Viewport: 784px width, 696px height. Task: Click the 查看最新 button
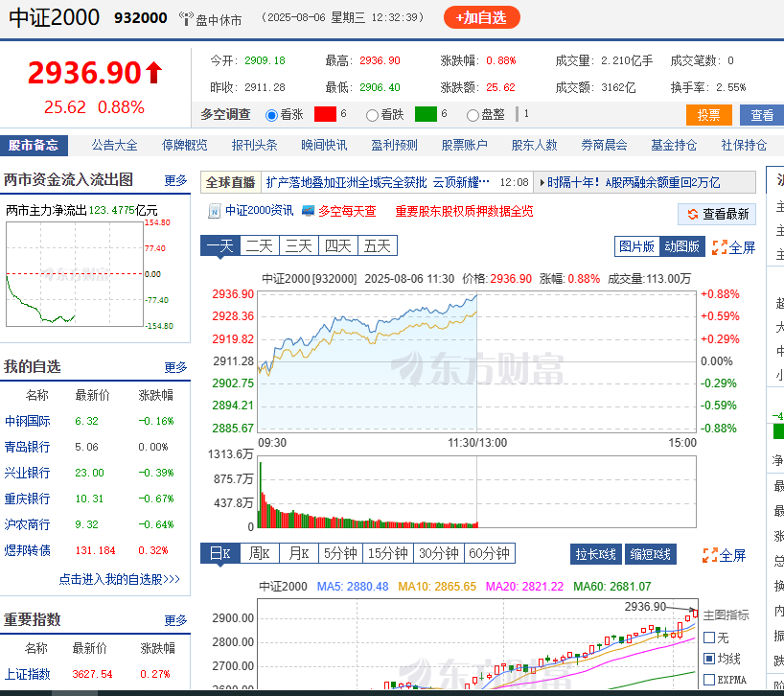point(717,215)
